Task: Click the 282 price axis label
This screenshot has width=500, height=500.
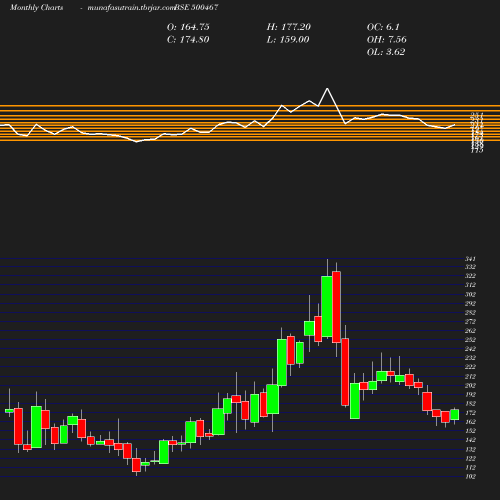Action: 470,313
